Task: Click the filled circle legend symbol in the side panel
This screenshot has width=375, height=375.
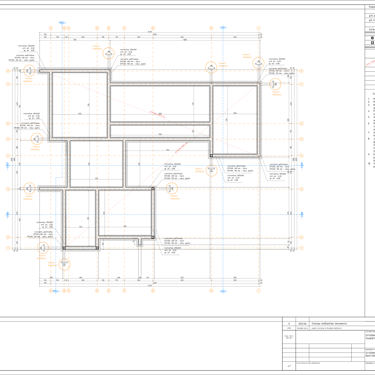Action: pyautogui.click(x=373, y=38)
